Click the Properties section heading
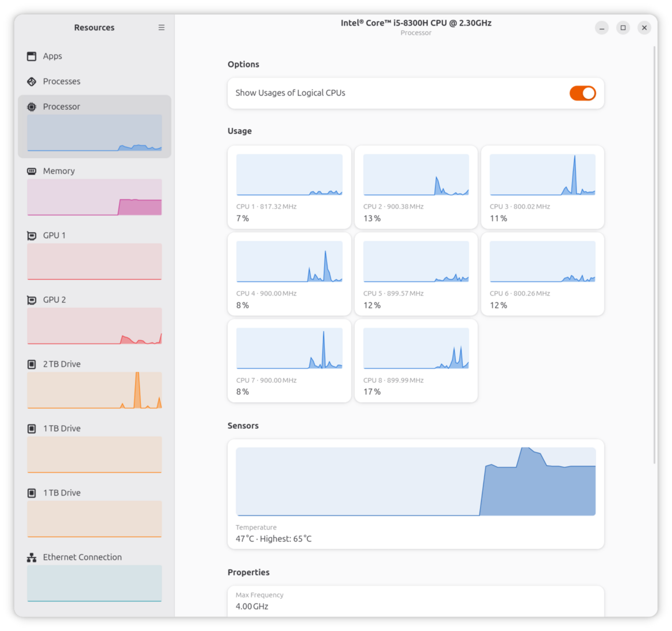Screen dimensions: 672x631 (x=248, y=572)
